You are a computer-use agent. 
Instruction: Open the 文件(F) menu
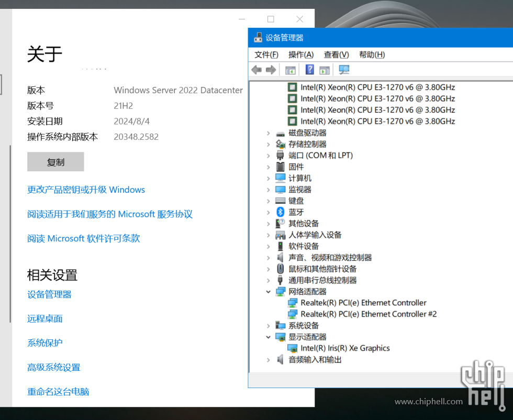266,54
